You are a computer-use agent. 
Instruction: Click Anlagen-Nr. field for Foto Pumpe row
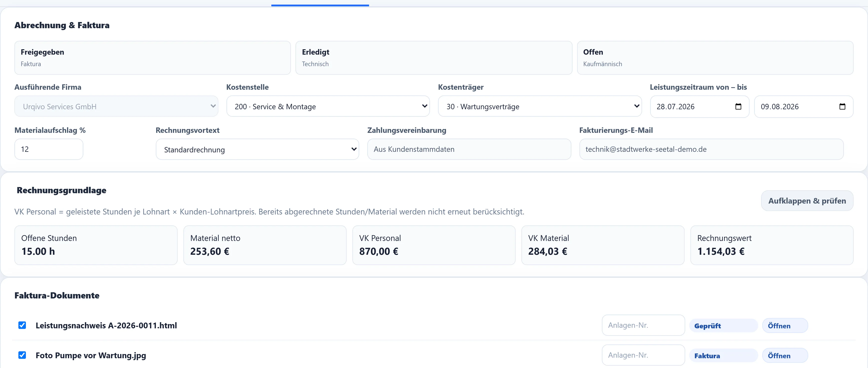pyautogui.click(x=643, y=355)
